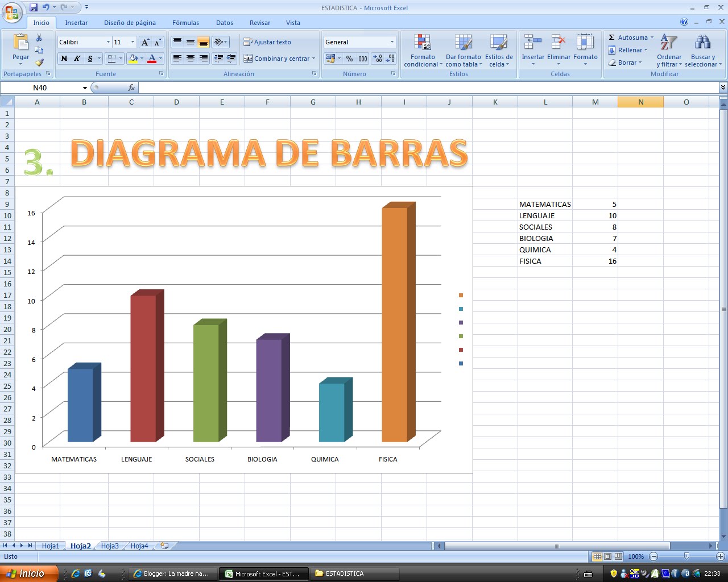Open Fuente dialog launcher
This screenshot has width=728, height=582.
[162, 74]
